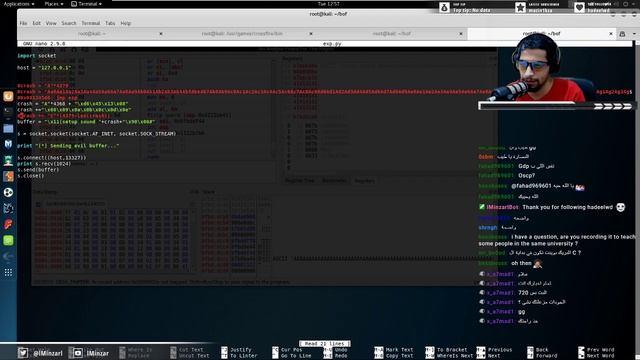The height and width of the screenshot is (360, 640).
Task: Click the IMinzar YouTube label
Action: pyautogui.click(x=98, y=353)
